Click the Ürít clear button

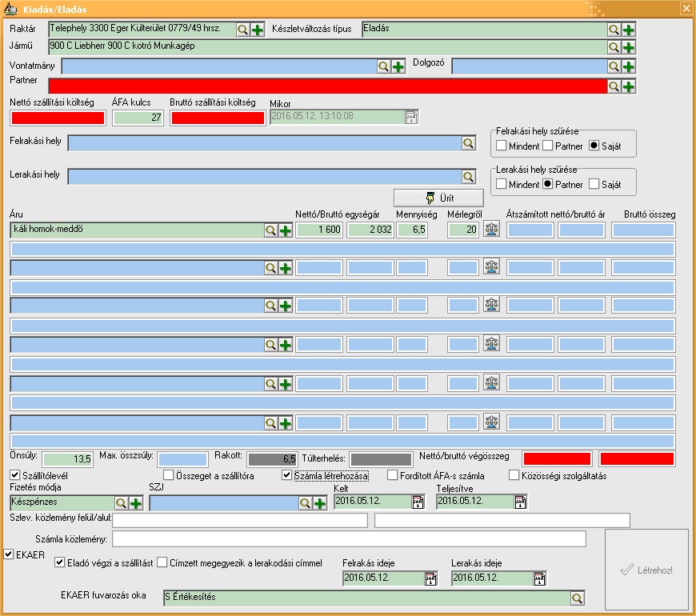[438, 198]
